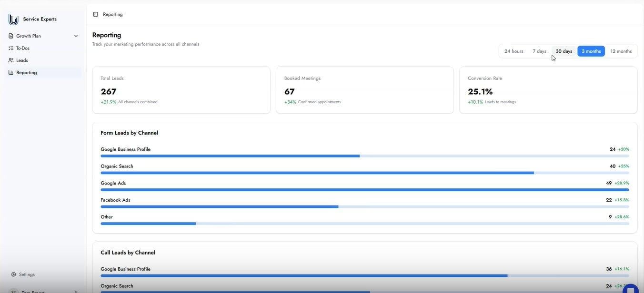The image size is (644, 293).
Task: Click the Google Ads channel label
Action: pos(113,183)
